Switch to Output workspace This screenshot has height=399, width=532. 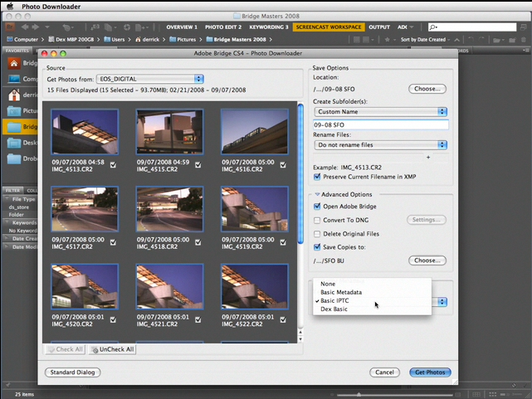pos(379,27)
